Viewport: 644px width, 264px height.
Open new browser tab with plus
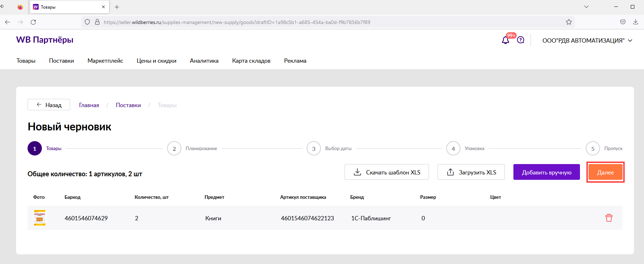[117, 7]
